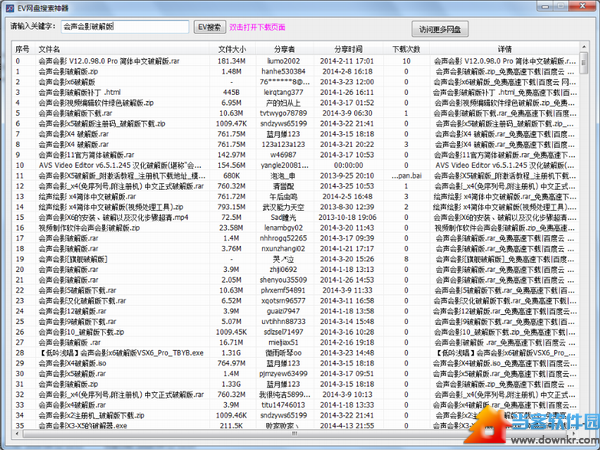
Task: Sort by 分享者 column header
Action: click(x=284, y=49)
